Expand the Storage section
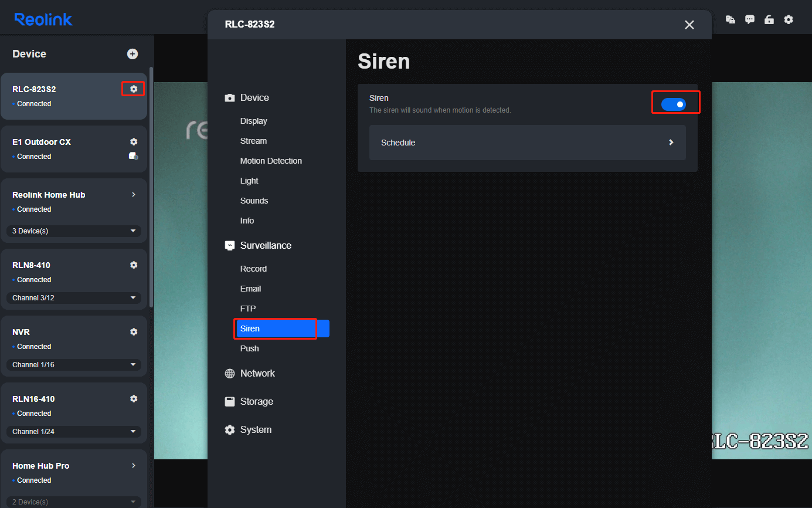The height and width of the screenshot is (508, 812). click(257, 402)
